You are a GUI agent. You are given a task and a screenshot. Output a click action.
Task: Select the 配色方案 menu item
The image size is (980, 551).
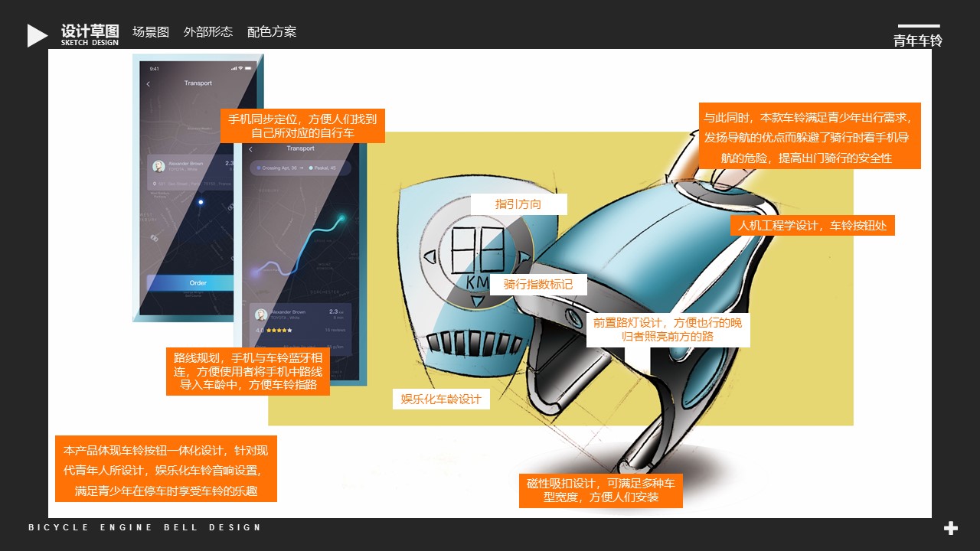click(x=273, y=32)
